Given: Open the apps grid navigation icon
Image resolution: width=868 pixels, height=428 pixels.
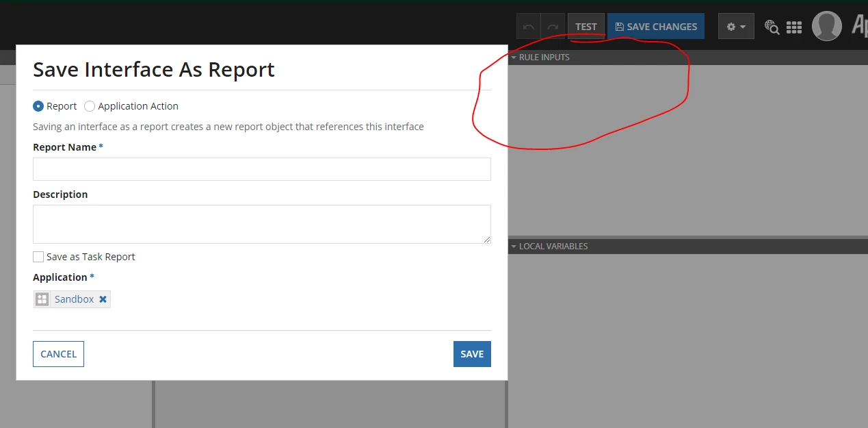Looking at the screenshot, I should [x=794, y=27].
